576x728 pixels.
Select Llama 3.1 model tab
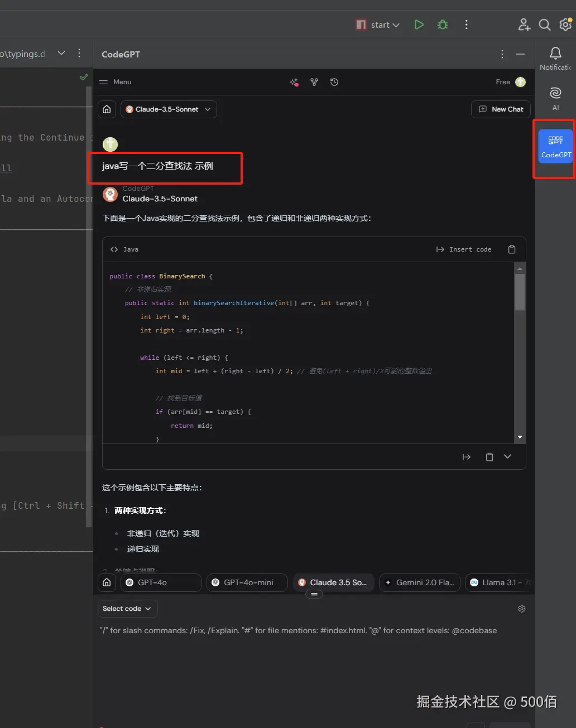[500, 582]
